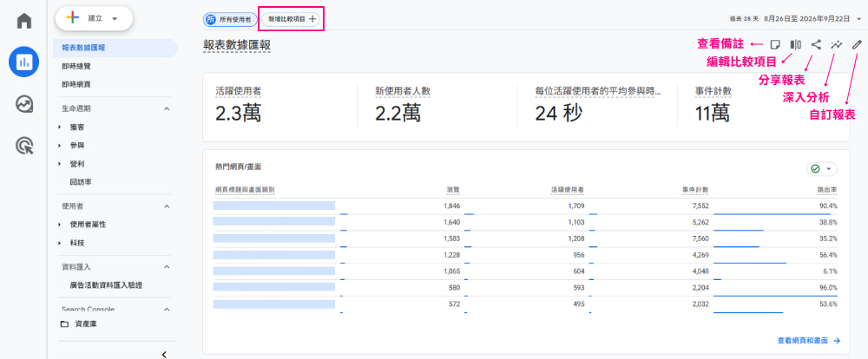The width and height of the screenshot is (868, 359).
Task: Collapse the 資料匯入 section chevron
Action: click(x=168, y=267)
